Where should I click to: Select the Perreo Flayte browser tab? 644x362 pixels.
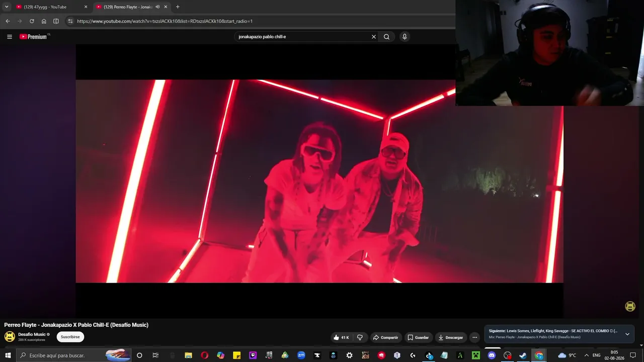point(131,7)
